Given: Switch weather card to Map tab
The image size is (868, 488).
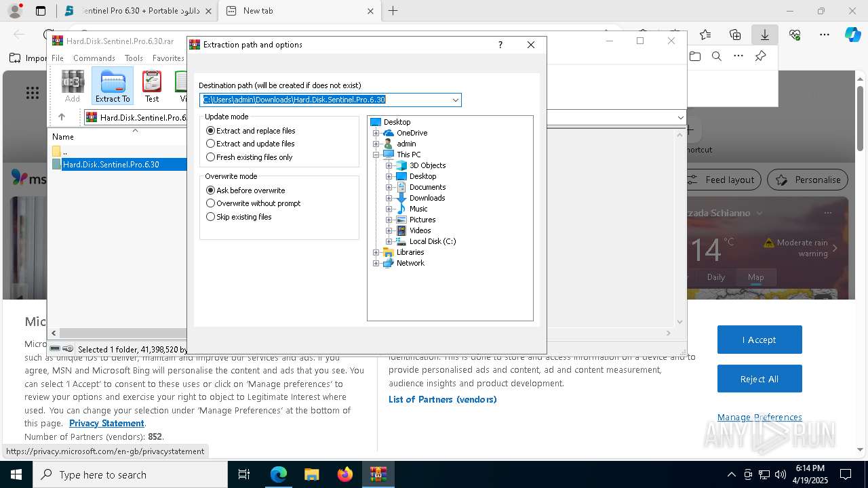Looking at the screenshot, I should pyautogui.click(x=755, y=277).
